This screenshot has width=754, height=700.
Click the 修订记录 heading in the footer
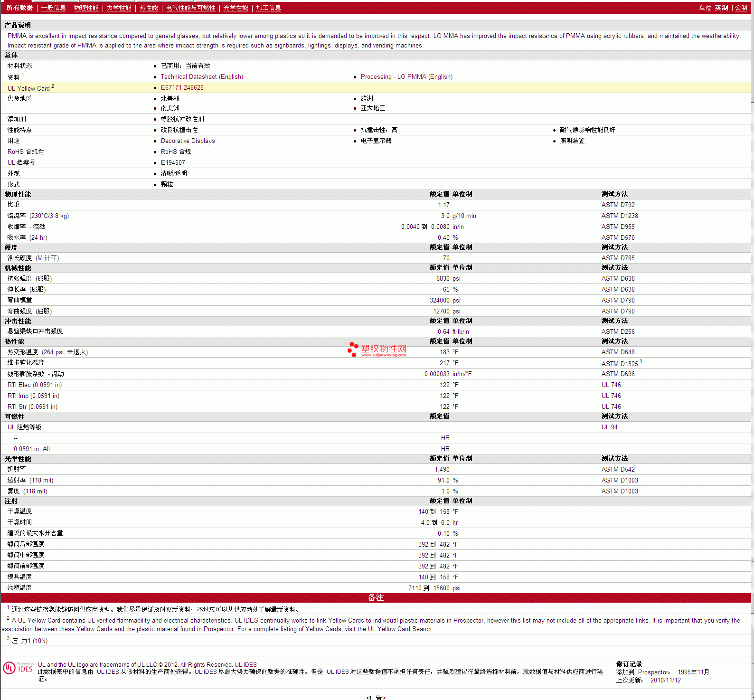(629, 664)
